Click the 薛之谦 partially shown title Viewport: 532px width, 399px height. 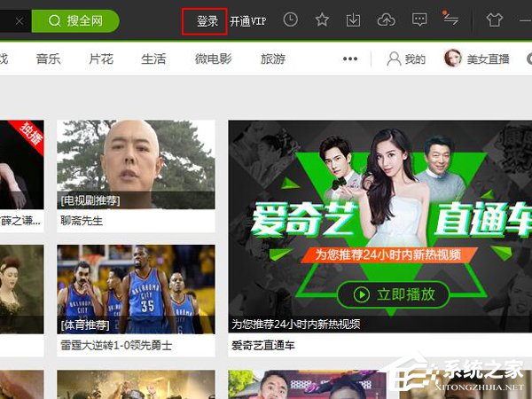click(20, 221)
